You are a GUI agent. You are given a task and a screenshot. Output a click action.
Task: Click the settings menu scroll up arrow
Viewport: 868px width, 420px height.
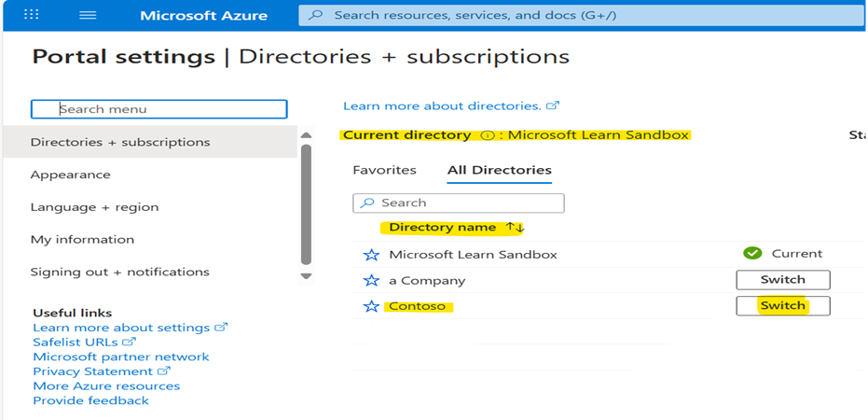pyautogui.click(x=306, y=135)
